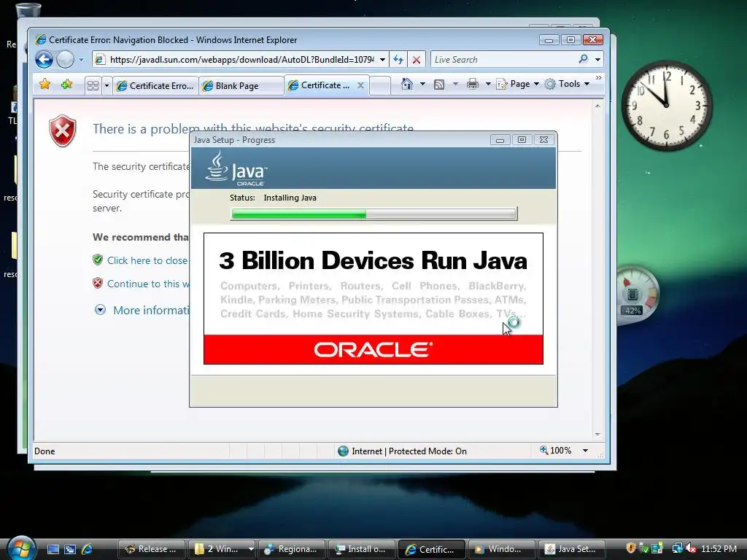Click the Oracle red logo banner
Image resolution: width=747 pixels, height=560 pixels.
[373, 349]
